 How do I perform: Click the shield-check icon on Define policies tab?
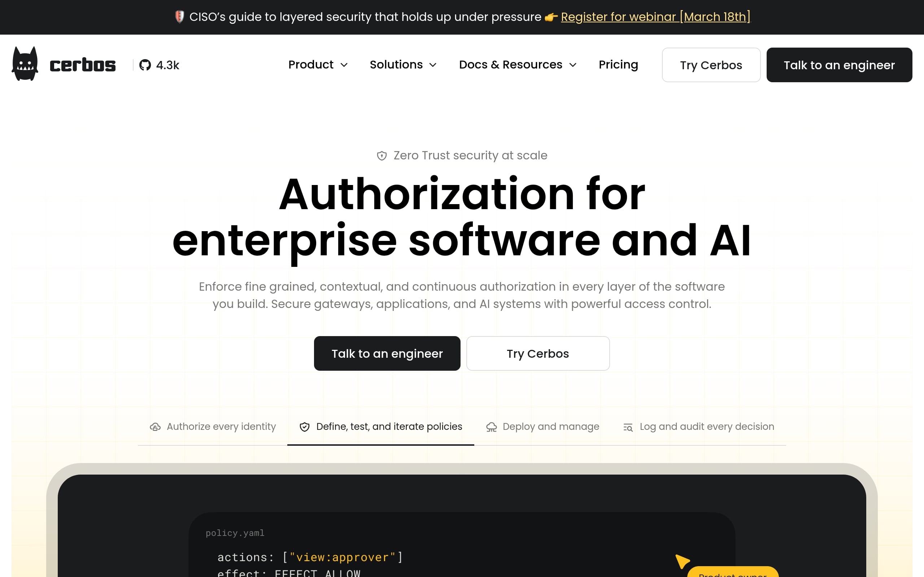click(304, 427)
